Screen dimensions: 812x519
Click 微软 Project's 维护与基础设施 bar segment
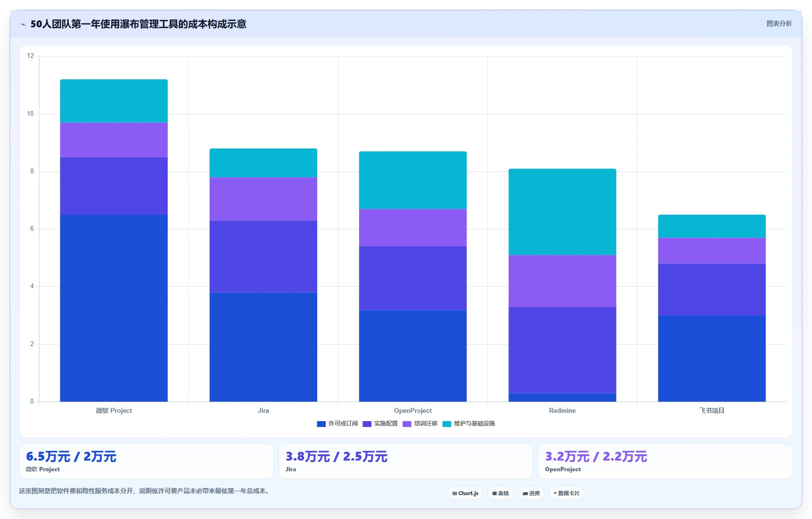point(114,101)
